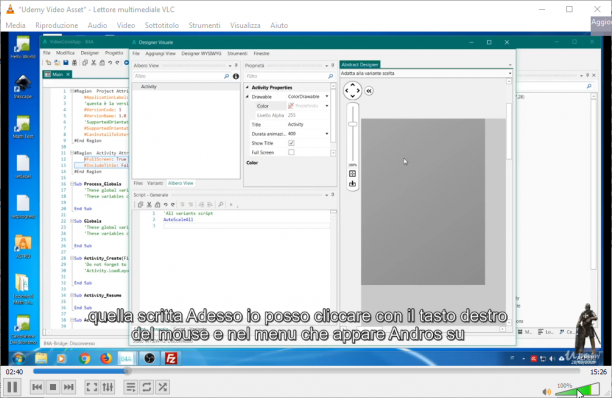
Task: Click the search icon in Albero View filter
Action: [226, 76]
